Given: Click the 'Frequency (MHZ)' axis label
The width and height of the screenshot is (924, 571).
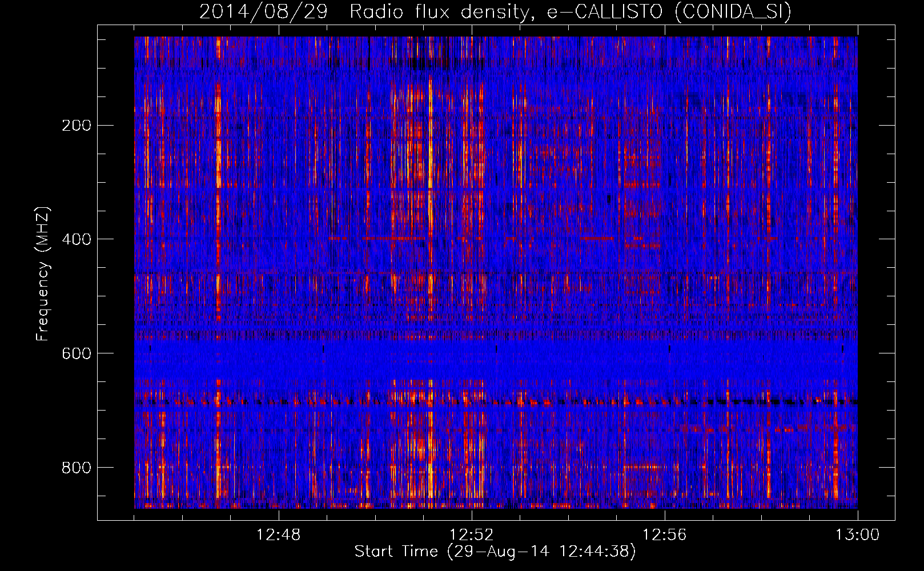Looking at the screenshot, I should [x=43, y=274].
